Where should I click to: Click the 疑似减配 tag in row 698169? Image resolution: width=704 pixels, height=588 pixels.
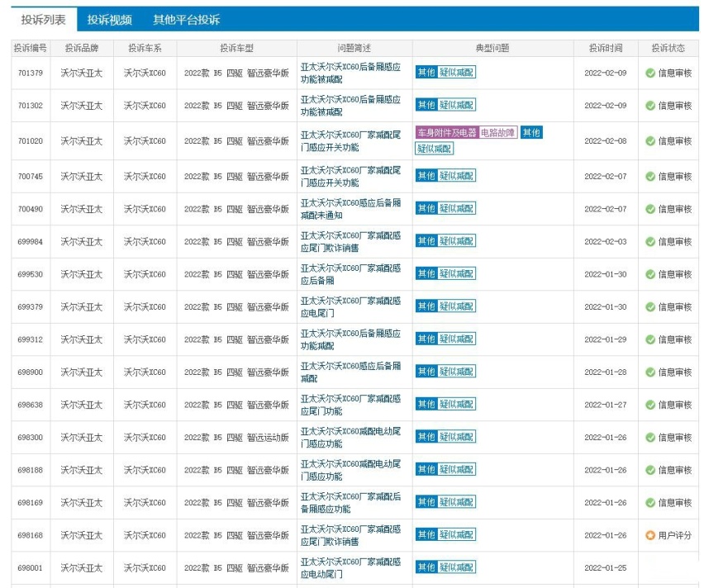(x=457, y=502)
